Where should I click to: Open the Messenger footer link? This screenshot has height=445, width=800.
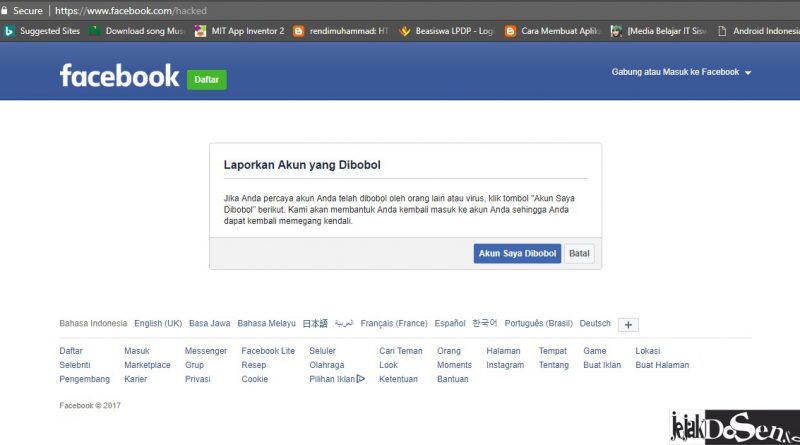point(206,351)
